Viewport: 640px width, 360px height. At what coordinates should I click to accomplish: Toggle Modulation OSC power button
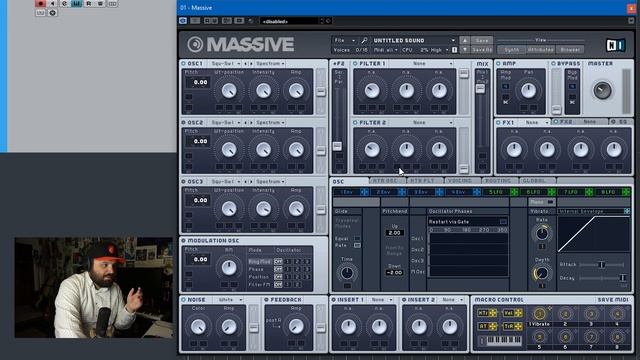(x=183, y=241)
